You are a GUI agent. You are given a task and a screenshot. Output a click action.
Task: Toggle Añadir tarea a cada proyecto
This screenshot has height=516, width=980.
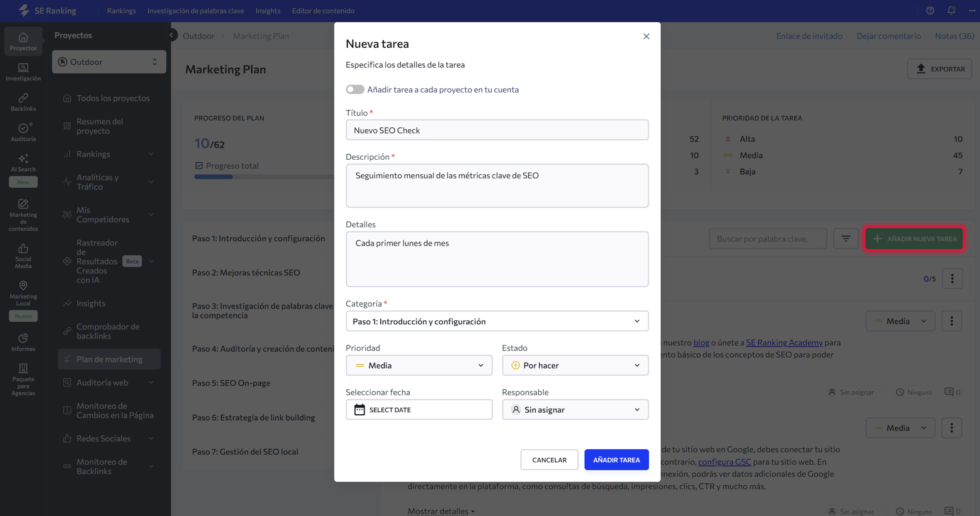point(354,89)
